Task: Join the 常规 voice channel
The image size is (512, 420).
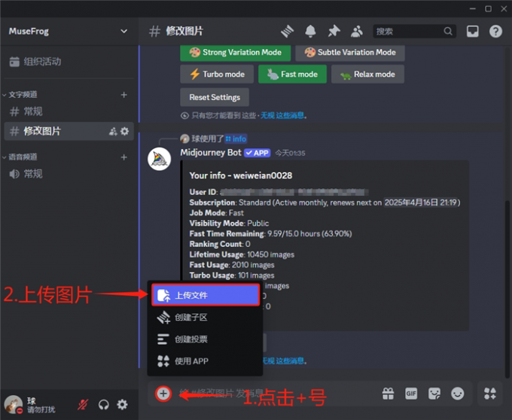Action: pyautogui.click(x=69, y=174)
